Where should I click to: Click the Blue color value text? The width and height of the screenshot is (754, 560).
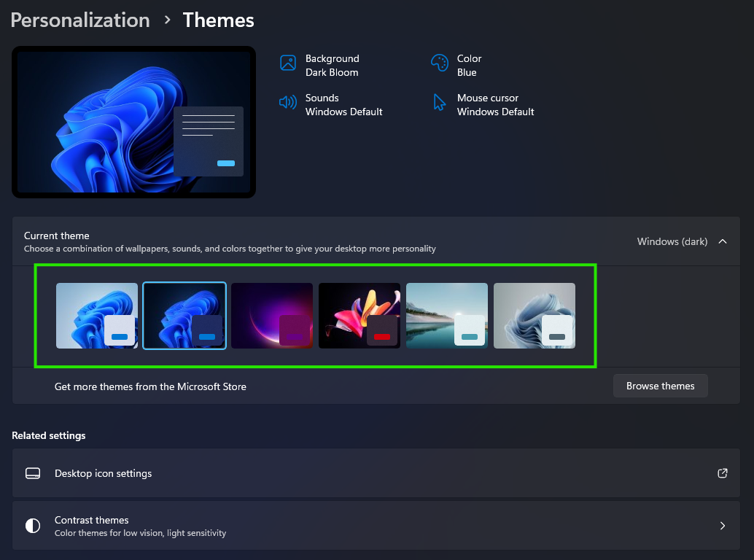pos(467,73)
